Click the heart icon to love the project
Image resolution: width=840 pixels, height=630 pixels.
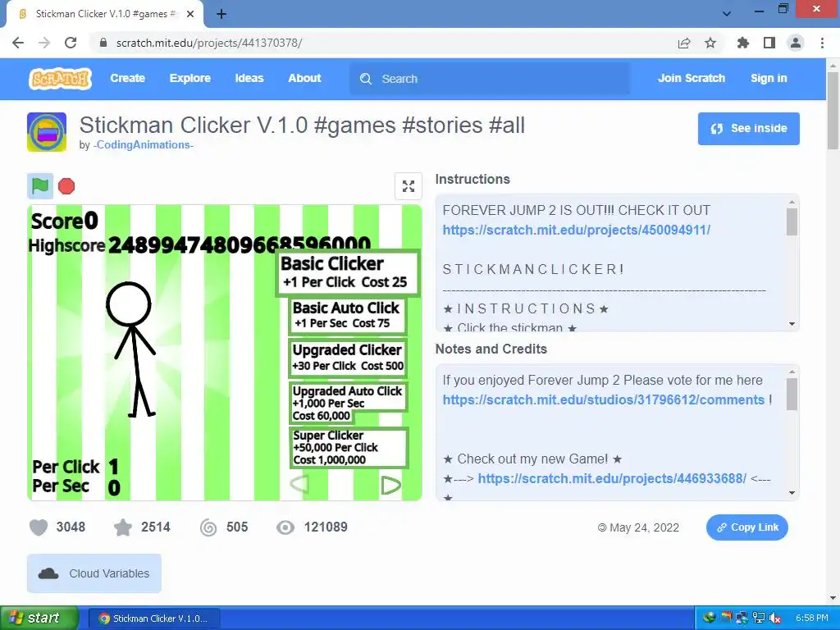39,527
